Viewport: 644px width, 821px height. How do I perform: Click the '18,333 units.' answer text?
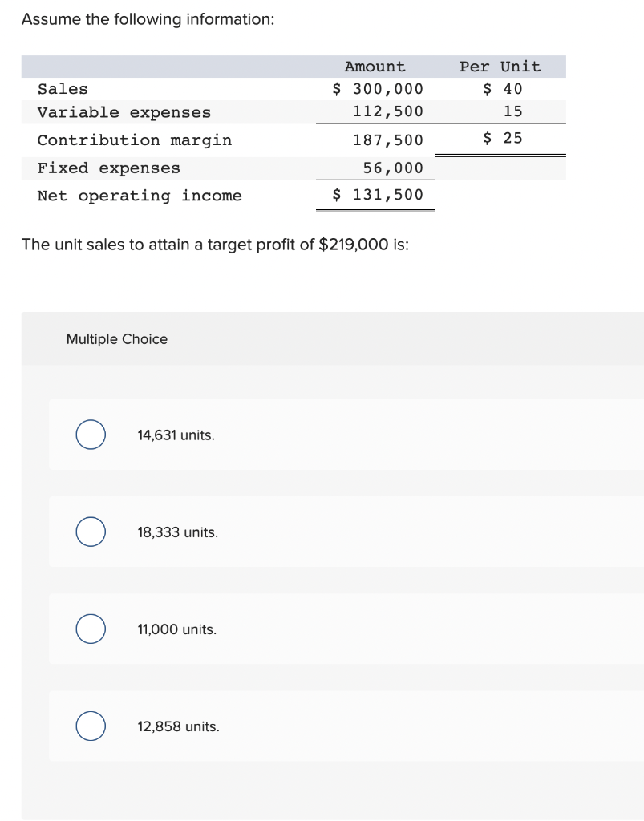pos(177,532)
